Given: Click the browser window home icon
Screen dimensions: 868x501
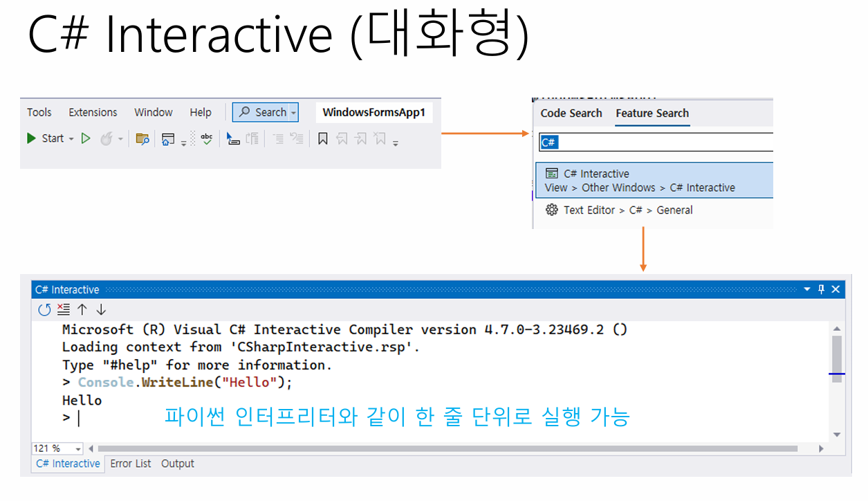Looking at the screenshot, I should (x=168, y=139).
